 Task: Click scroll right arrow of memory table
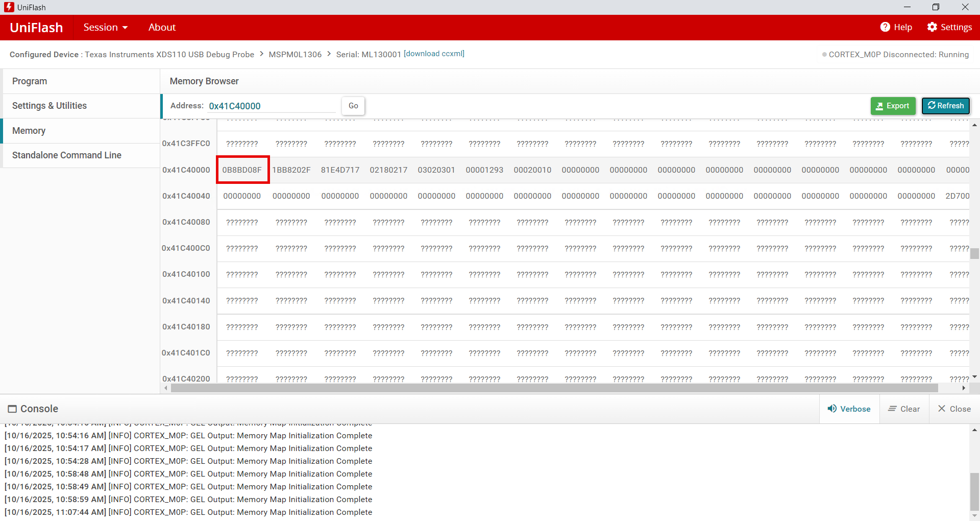(x=964, y=388)
